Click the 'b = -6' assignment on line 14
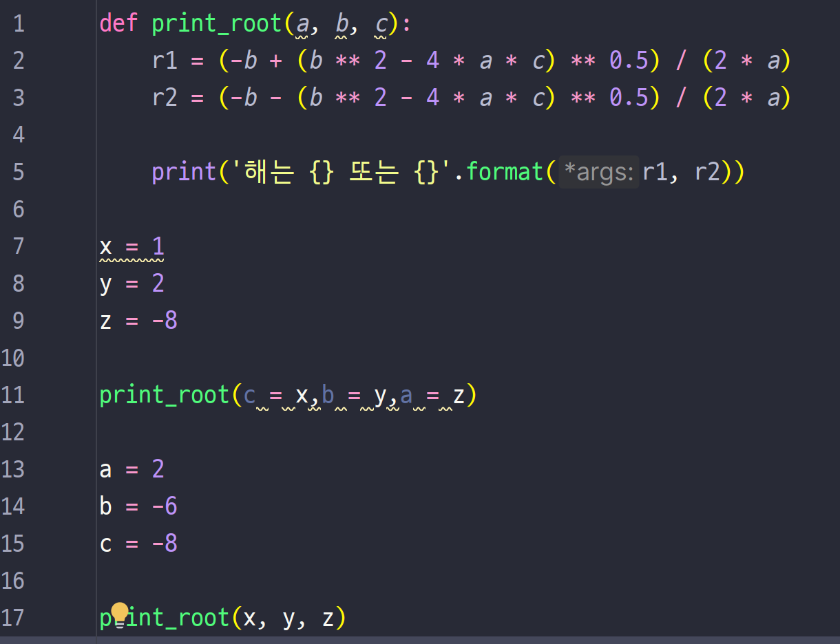Screen dimensions: 840x644 (138, 506)
